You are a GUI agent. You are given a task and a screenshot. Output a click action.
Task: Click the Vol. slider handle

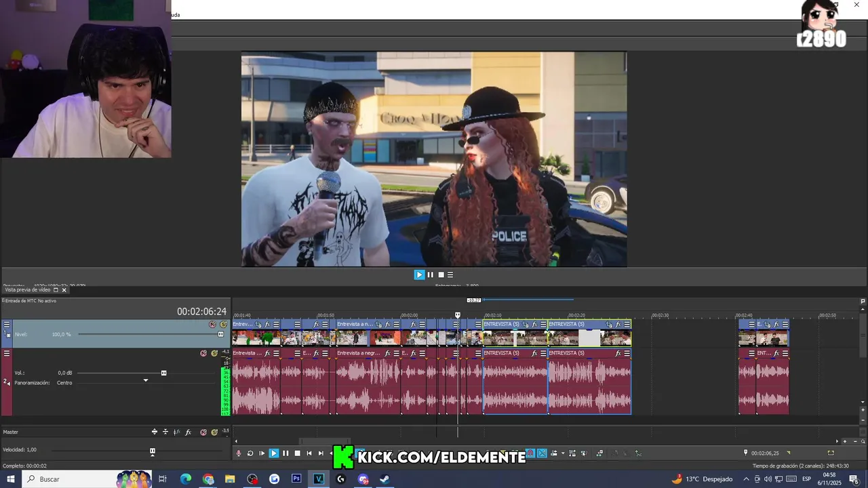point(163,373)
